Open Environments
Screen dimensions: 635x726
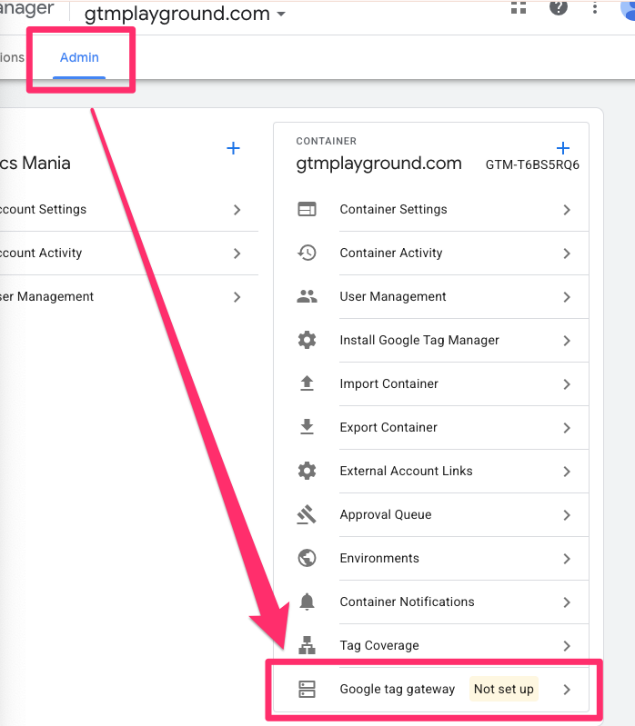[x=431, y=558]
